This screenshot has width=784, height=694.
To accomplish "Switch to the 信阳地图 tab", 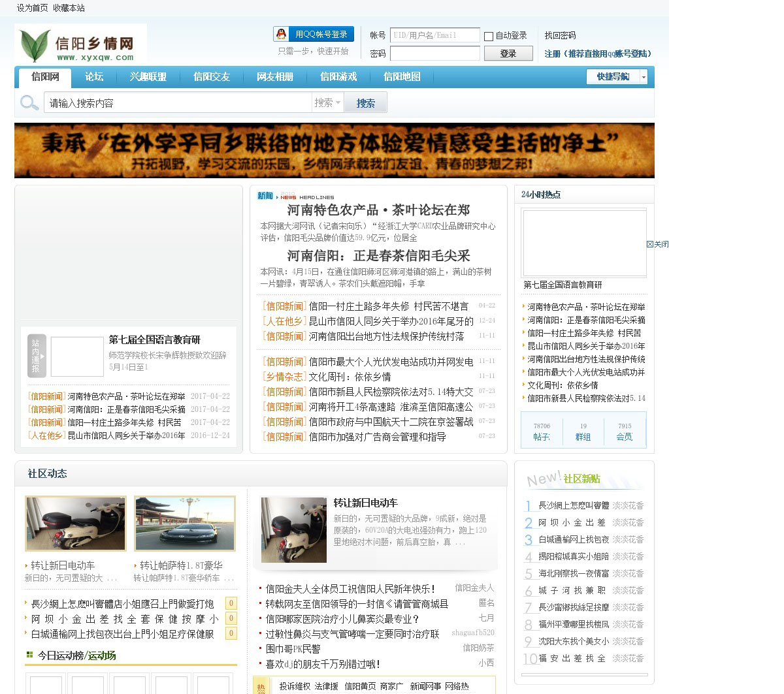I will pyautogui.click(x=402, y=77).
